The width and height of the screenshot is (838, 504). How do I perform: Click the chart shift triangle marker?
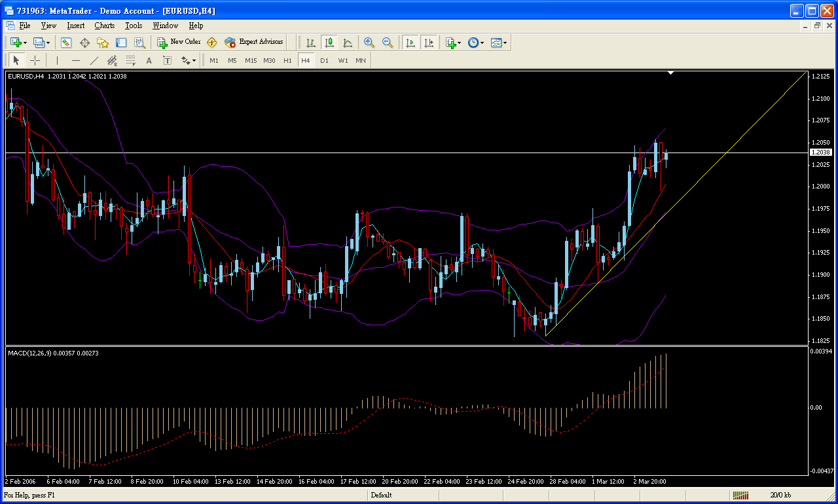671,73
